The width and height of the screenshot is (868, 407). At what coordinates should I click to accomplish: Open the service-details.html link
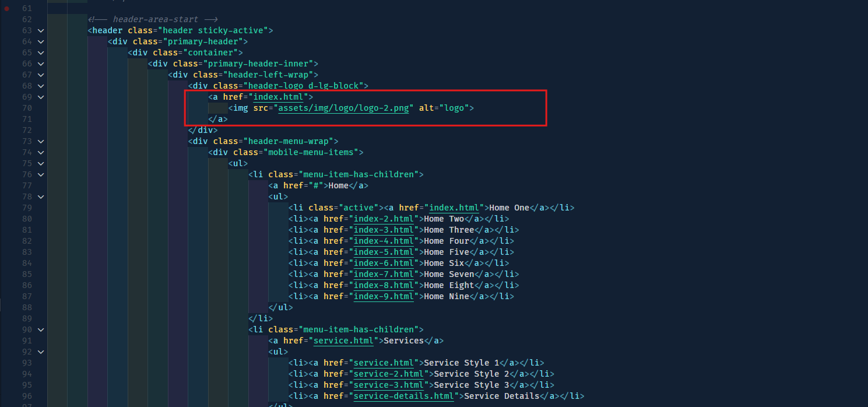click(x=404, y=395)
